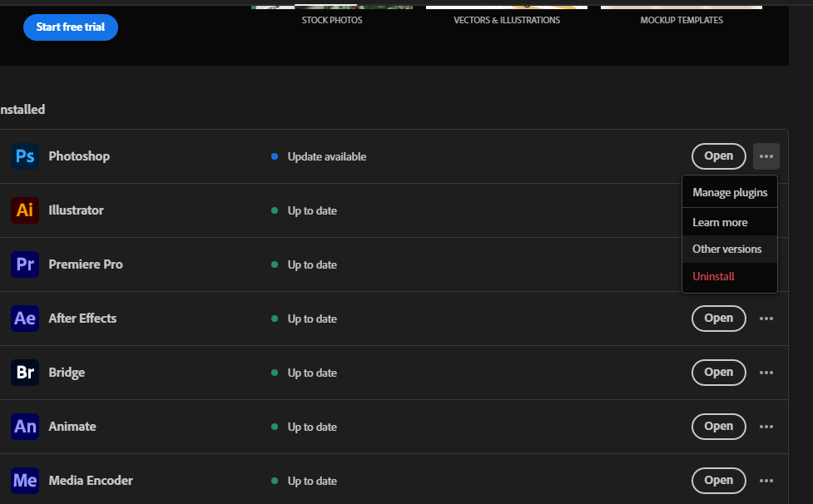Screen dimensions: 813x504
Task: Choose Other versions from the menu
Action: [x=730, y=250]
